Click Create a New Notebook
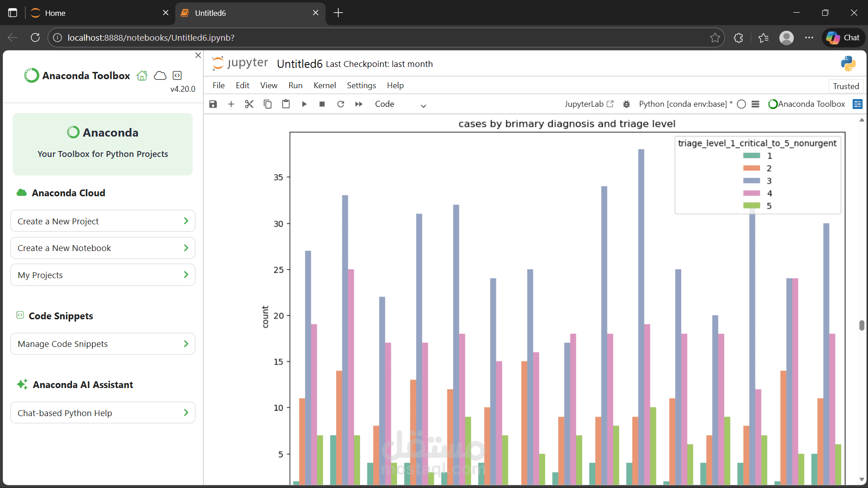868x488 pixels. click(x=103, y=248)
